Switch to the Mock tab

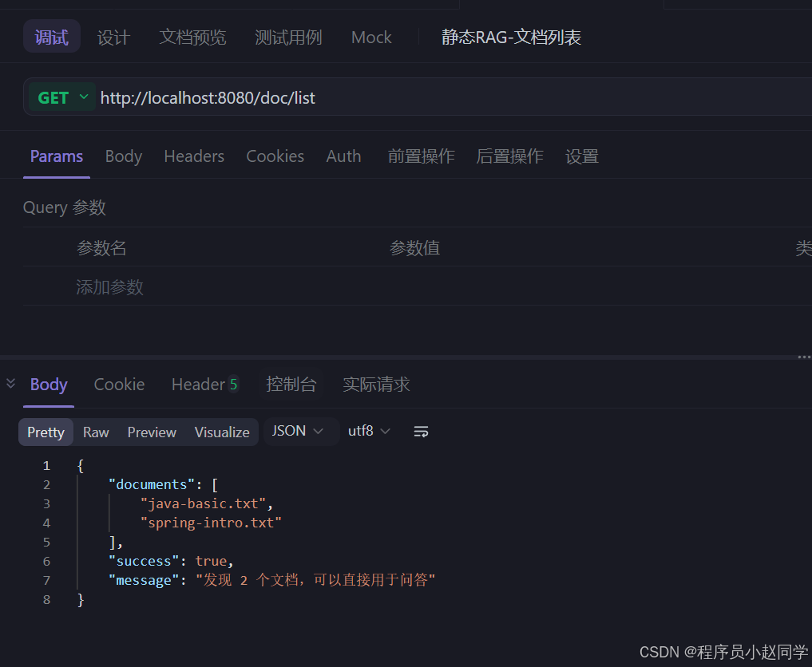pos(370,37)
